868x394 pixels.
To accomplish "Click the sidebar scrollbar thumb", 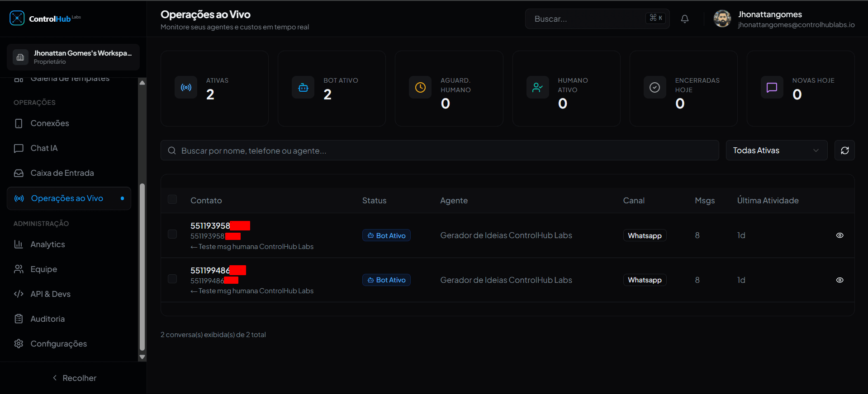I will [x=142, y=267].
